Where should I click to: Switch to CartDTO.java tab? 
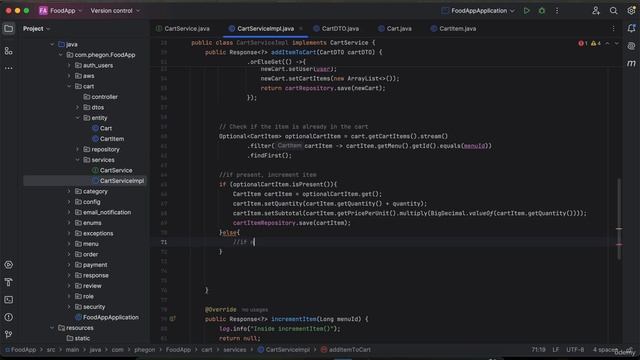(336, 29)
